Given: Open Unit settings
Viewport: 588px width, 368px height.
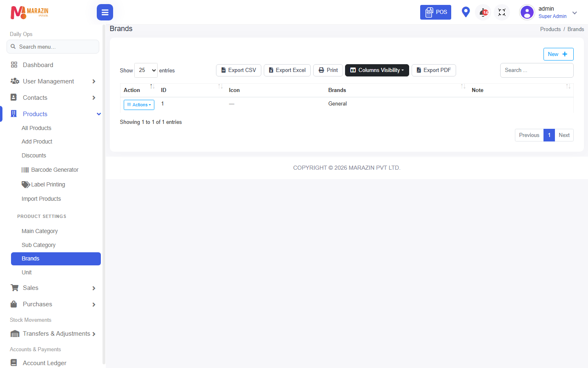Looking at the screenshot, I should click(x=27, y=272).
